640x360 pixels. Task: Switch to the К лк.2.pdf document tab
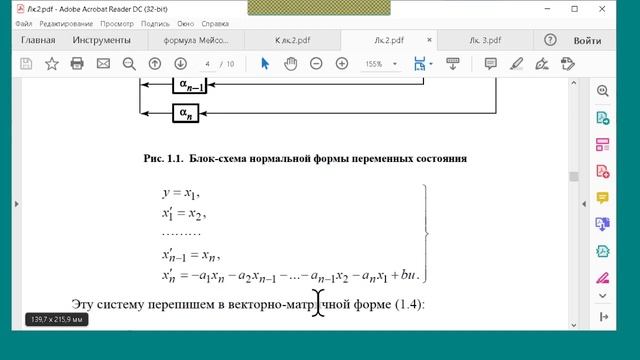click(292, 40)
